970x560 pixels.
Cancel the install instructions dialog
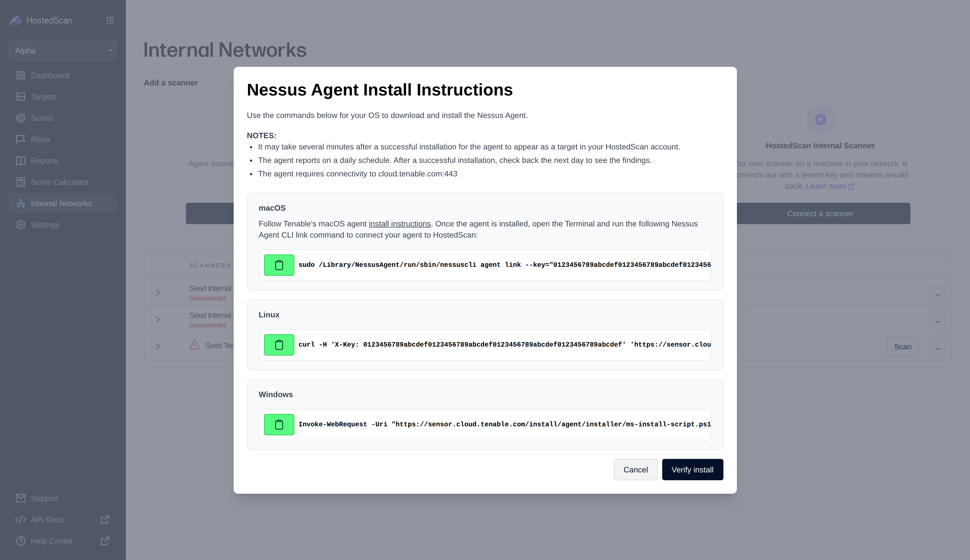(635, 470)
